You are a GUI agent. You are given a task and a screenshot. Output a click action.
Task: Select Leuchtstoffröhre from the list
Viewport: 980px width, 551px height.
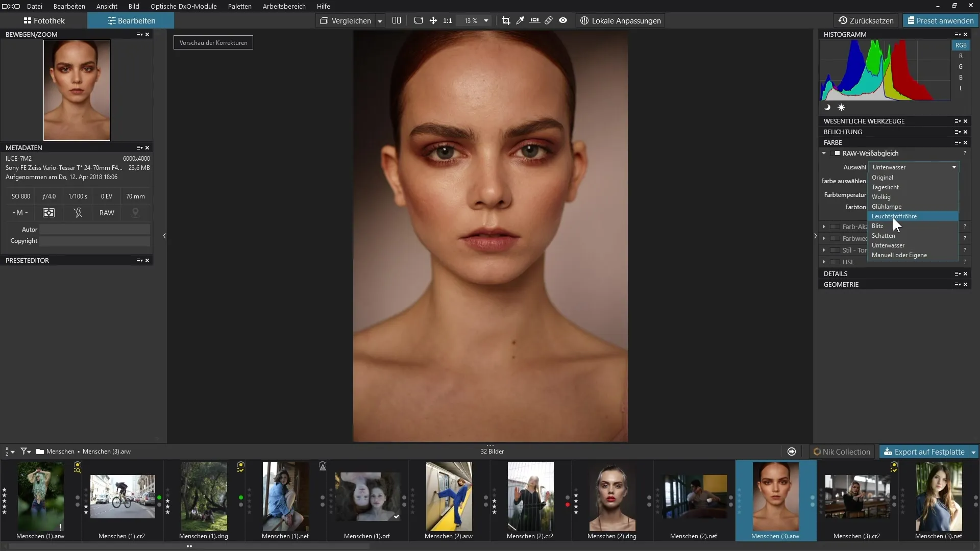pyautogui.click(x=913, y=216)
